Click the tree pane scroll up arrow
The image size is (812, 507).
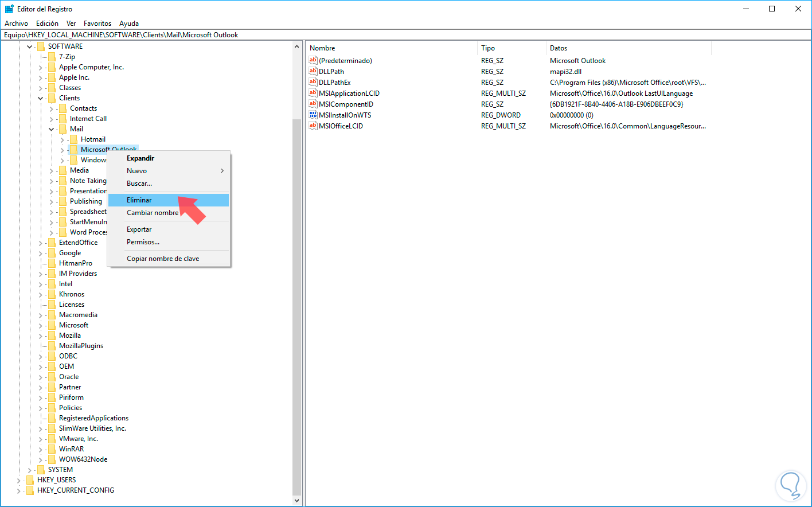click(296, 46)
